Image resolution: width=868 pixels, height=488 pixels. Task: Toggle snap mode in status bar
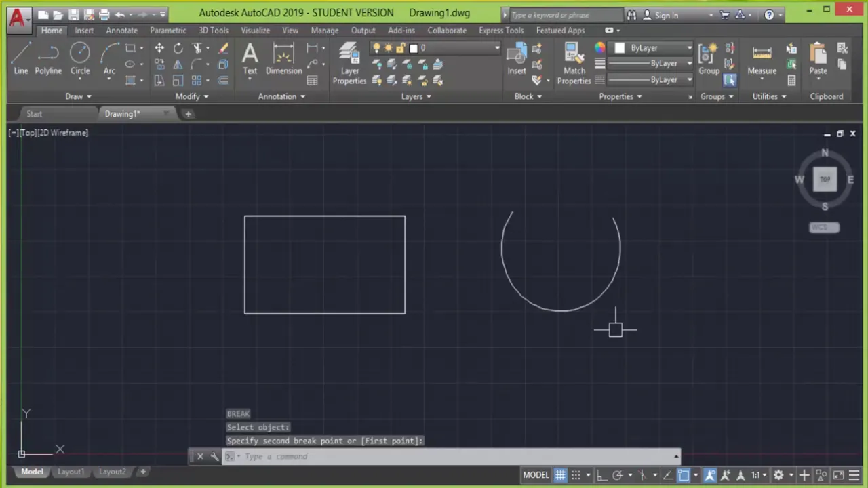coord(576,475)
